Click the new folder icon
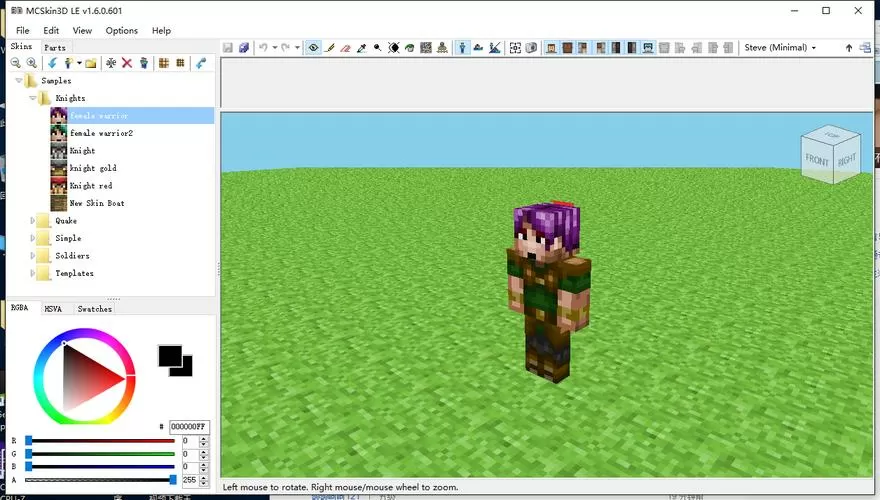This screenshot has height=500, width=880. pos(90,63)
